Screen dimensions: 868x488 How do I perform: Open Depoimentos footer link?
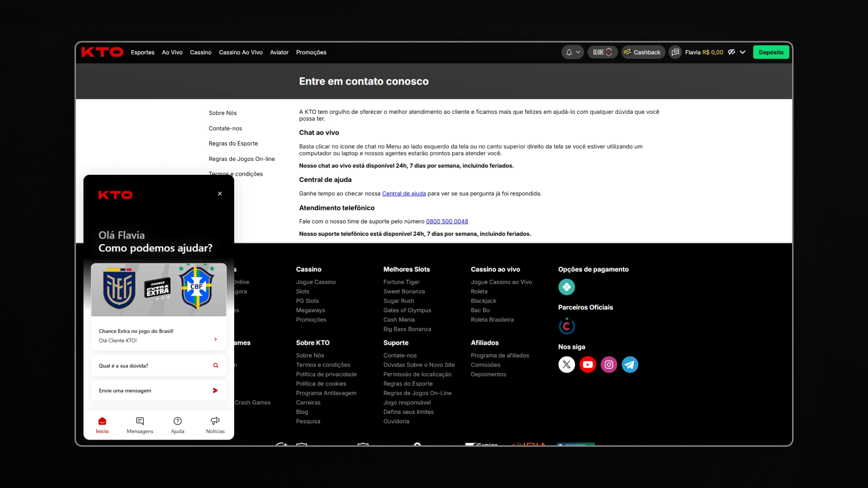pyautogui.click(x=488, y=375)
